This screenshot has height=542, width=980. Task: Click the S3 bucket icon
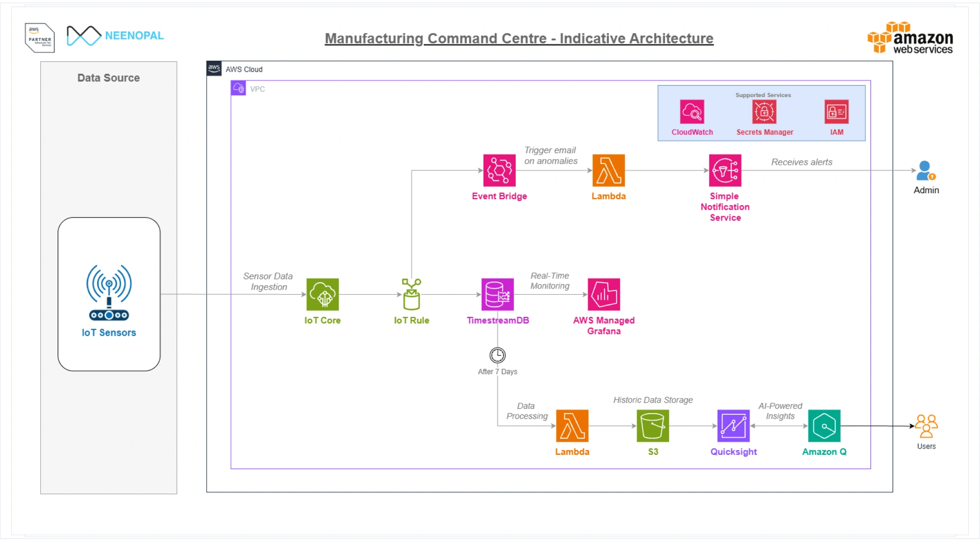click(x=652, y=426)
